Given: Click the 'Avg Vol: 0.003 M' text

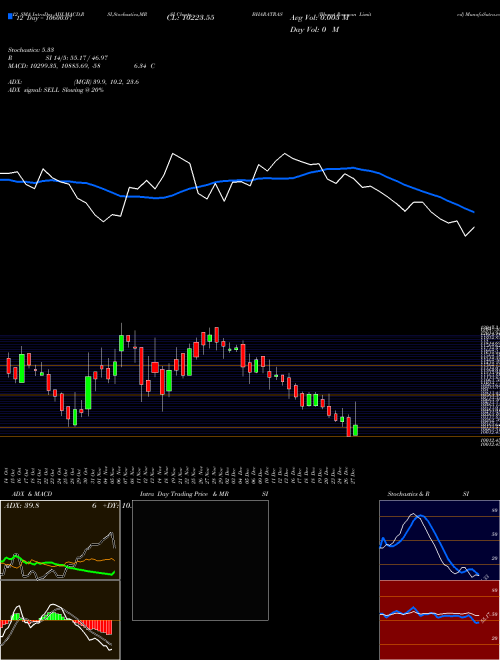Looking at the screenshot, I should click(319, 18).
